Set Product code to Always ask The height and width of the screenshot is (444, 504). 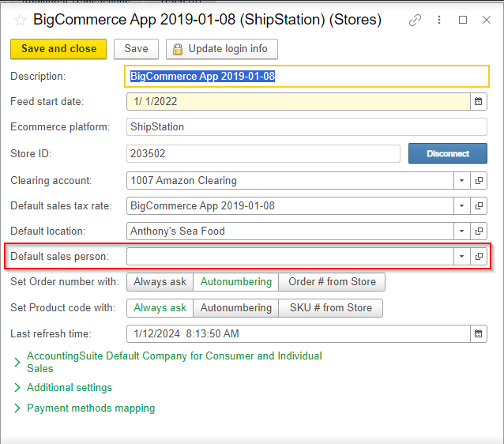click(x=160, y=308)
